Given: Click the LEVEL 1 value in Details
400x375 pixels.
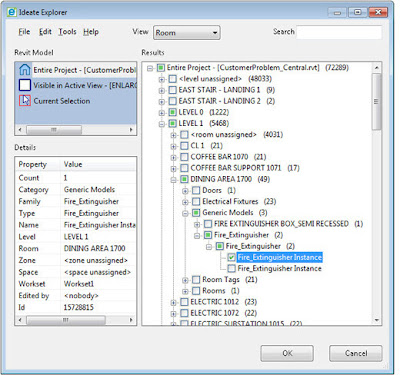Looking at the screenshot, I should click(76, 237).
